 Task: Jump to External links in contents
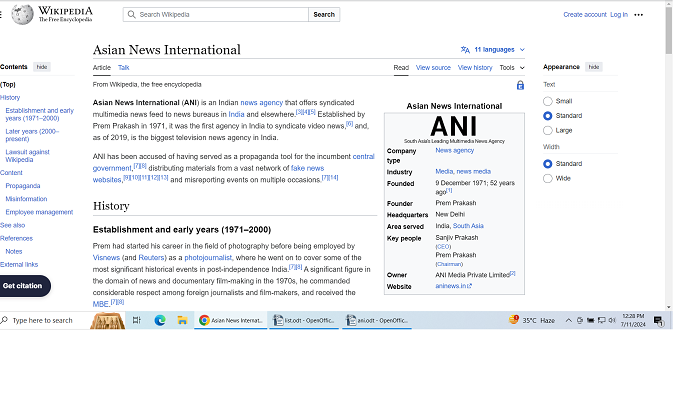coord(19,264)
